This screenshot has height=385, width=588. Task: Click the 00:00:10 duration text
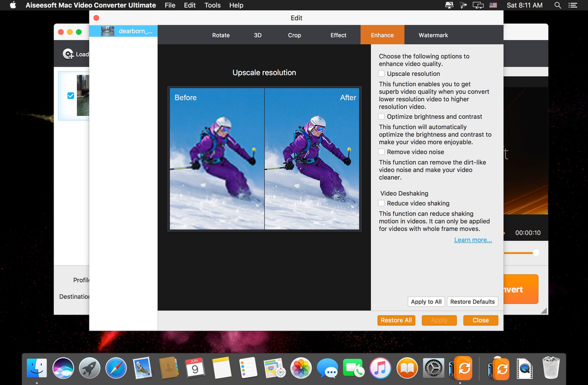click(x=528, y=232)
